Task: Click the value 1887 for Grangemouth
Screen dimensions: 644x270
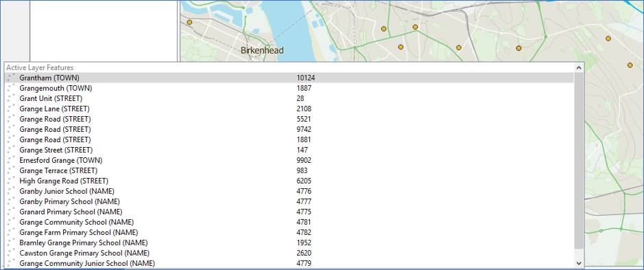Action: 304,88
